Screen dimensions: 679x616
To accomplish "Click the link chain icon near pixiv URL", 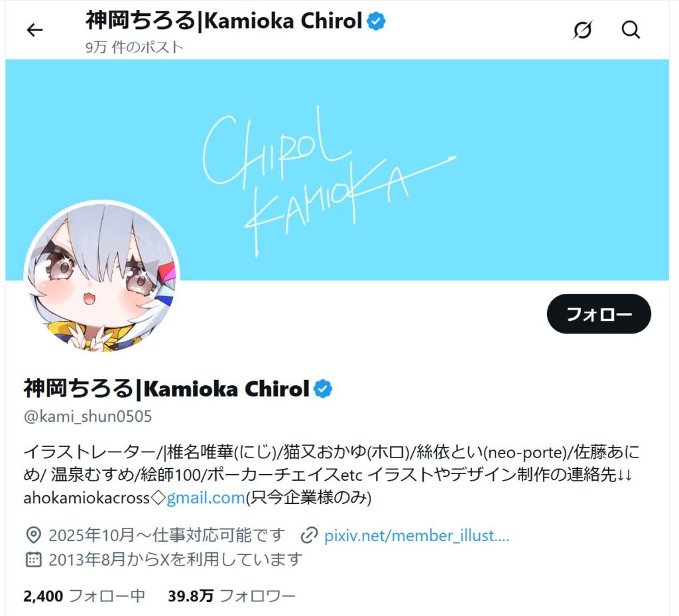I will 309,536.
